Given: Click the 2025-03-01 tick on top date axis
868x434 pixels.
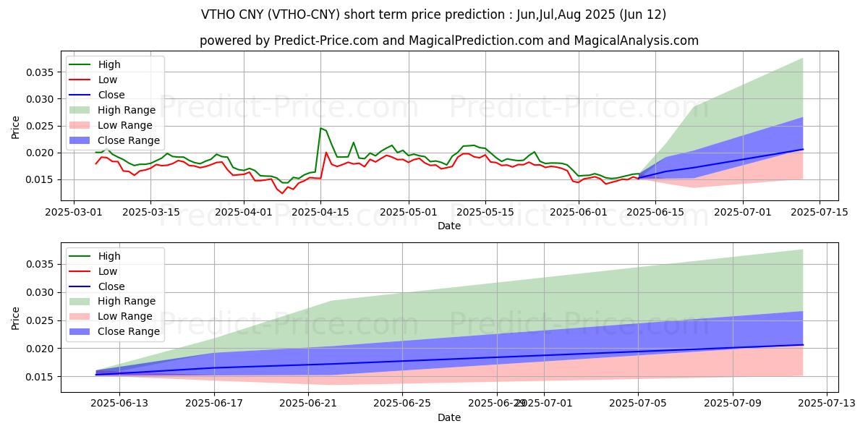Looking at the screenshot, I should [74, 212].
